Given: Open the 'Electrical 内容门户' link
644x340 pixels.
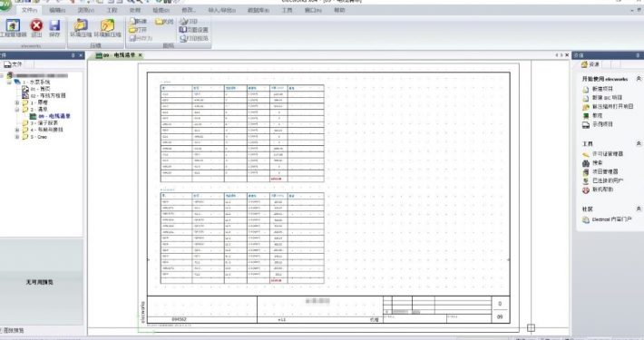Looking at the screenshot, I should 611,219.
